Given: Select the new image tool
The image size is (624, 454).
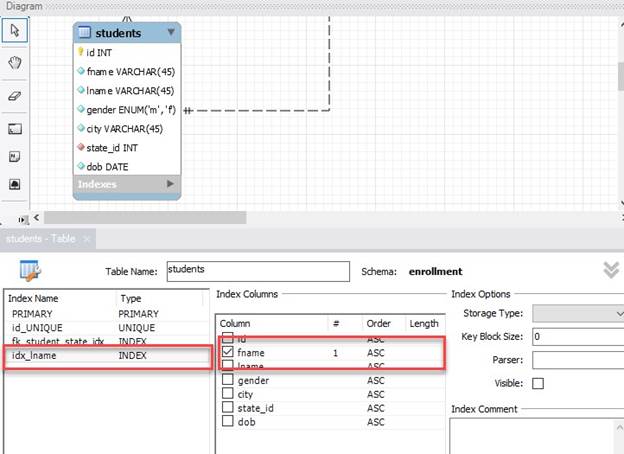Looking at the screenshot, I should point(15,184).
